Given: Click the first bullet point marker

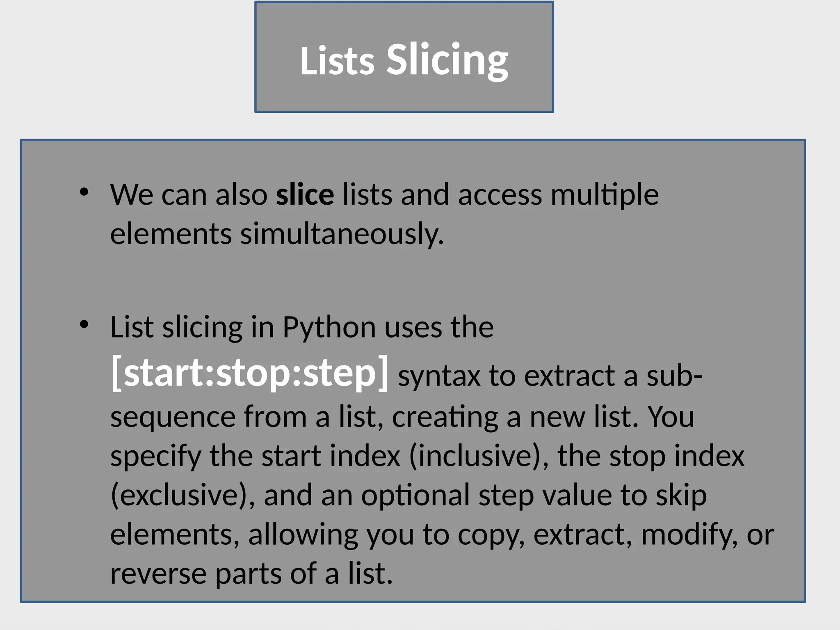Looking at the screenshot, I should (x=84, y=192).
